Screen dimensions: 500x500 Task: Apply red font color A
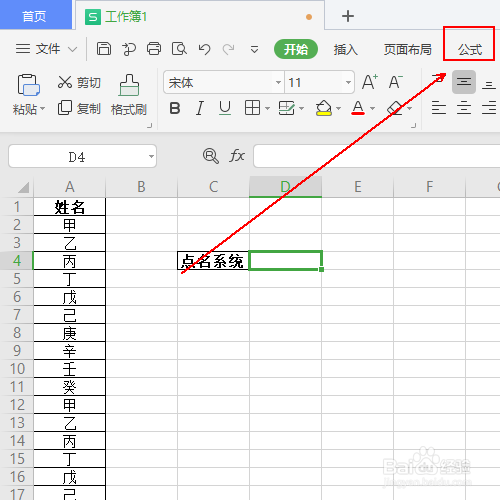click(358, 108)
